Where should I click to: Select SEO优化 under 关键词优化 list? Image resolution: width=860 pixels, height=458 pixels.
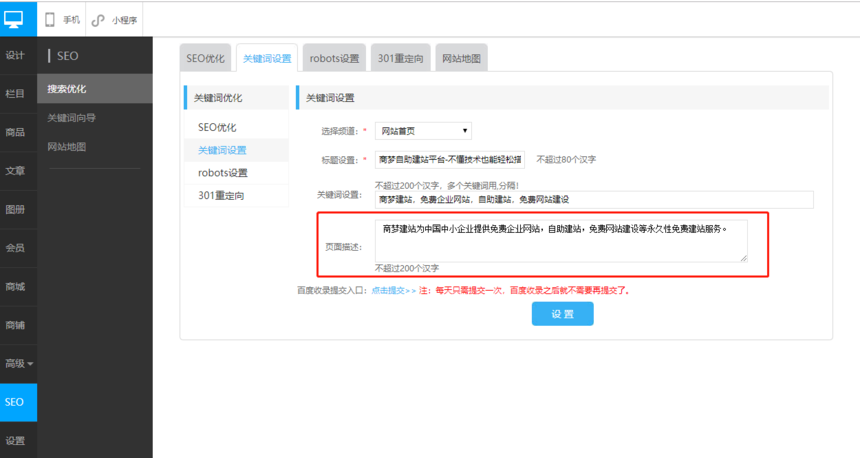pyautogui.click(x=236, y=127)
